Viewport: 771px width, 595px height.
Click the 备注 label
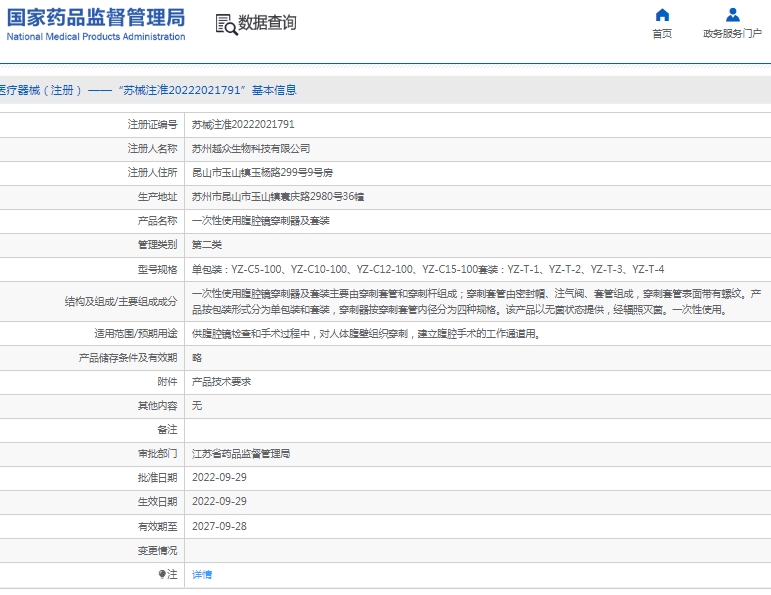tap(167, 430)
